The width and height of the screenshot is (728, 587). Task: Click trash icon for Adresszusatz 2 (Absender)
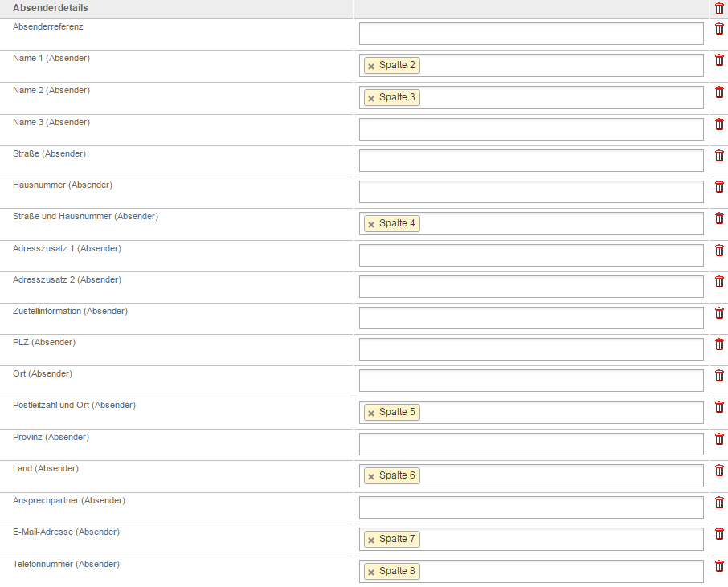pyautogui.click(x=719, y=282)
